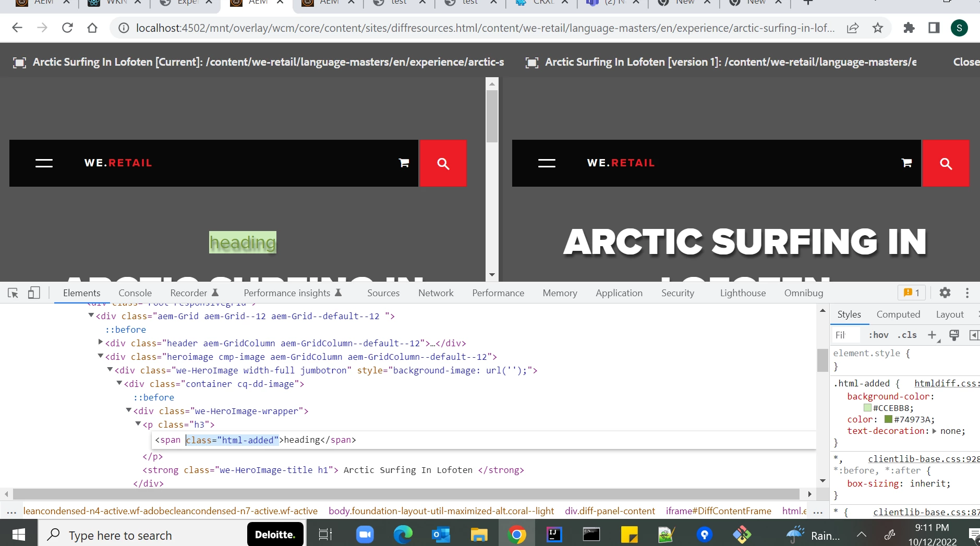
Task: Expand text-decoration shorthand arrow in Styles
Action: pyautogui.click(x=934, y=431)
